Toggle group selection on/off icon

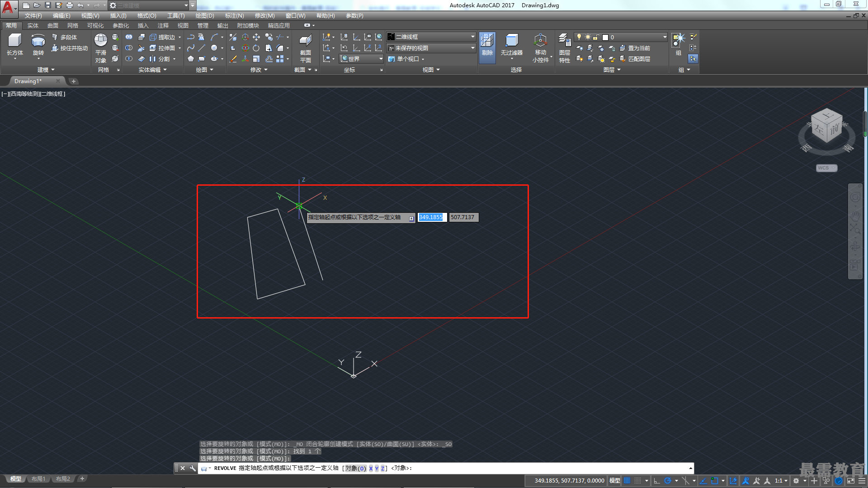pyautogui.click(x=693, y=59)
